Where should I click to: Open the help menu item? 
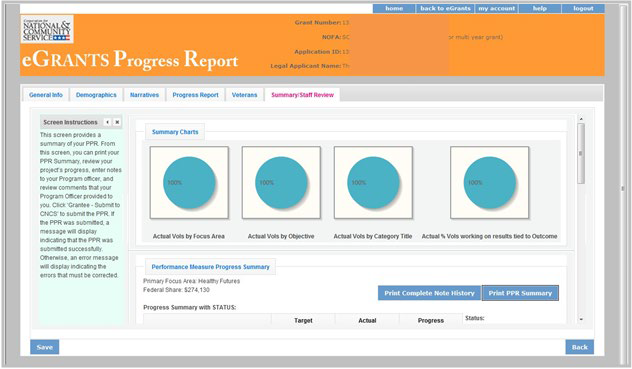[540, 8]
